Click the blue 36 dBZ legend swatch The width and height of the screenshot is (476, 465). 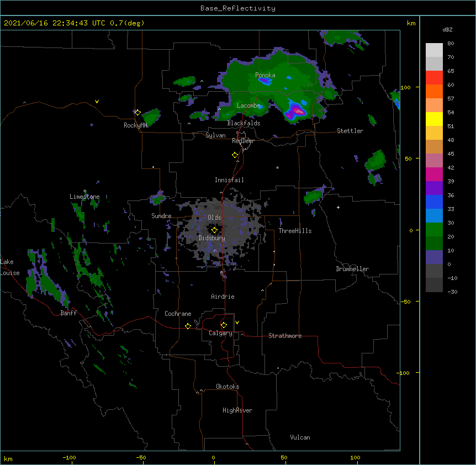434,202
